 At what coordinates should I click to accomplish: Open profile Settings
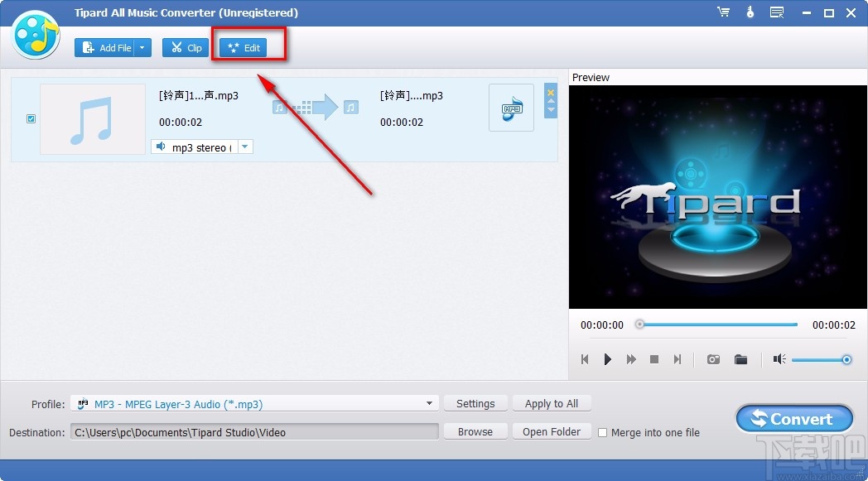(x=475, y=403)
